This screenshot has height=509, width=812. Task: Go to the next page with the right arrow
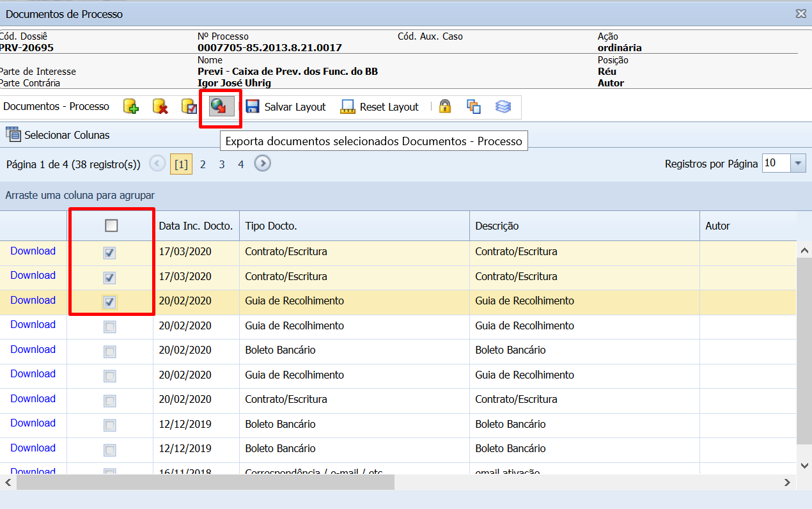[262, 164]
